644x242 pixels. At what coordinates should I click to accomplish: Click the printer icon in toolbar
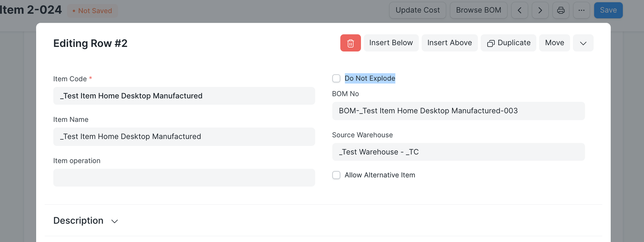tap(561, 10)
